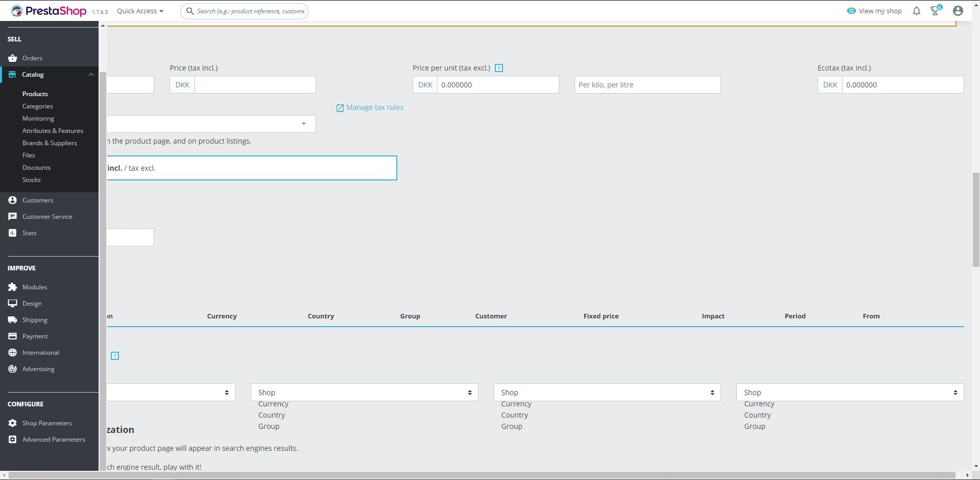The width and height of the screenshot is (980, 480).
Task: Open Categories in Catalog menu
Action: point(37,106)
